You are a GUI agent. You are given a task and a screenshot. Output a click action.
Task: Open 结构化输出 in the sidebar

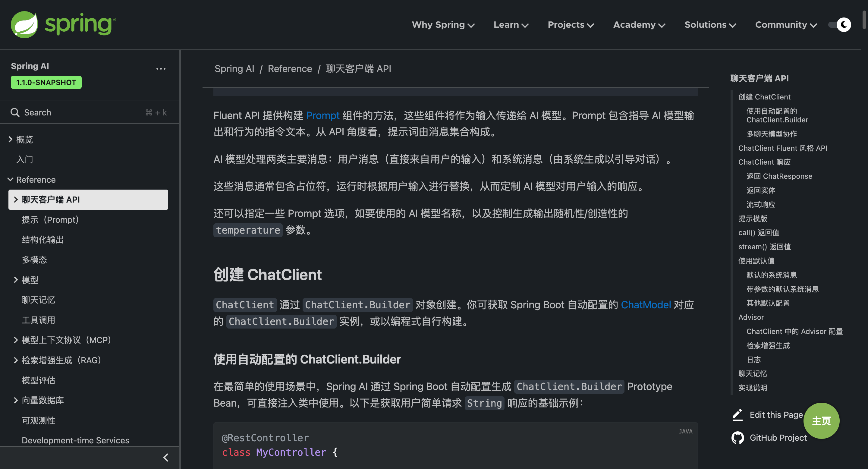[43, 239]
